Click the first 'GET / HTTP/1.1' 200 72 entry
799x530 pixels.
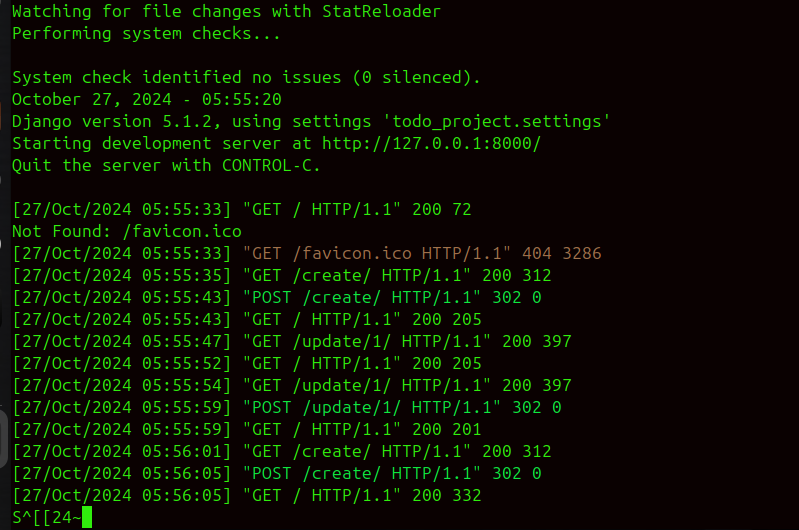coord(242,209)
